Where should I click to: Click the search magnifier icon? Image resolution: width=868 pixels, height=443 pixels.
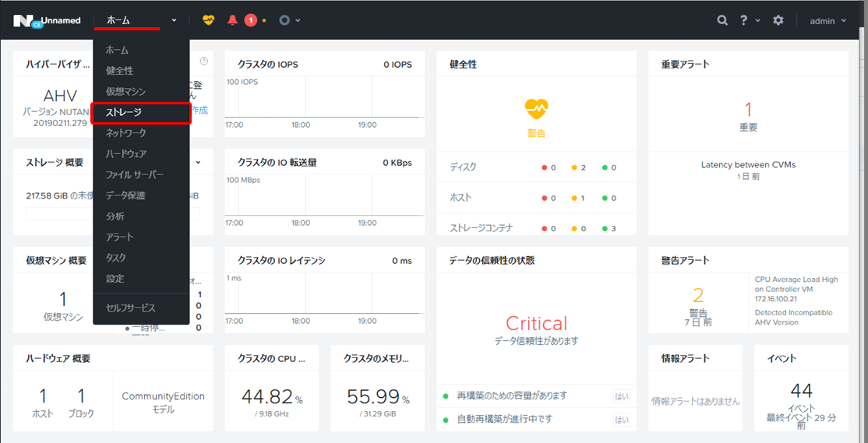[x=722, y=20]
